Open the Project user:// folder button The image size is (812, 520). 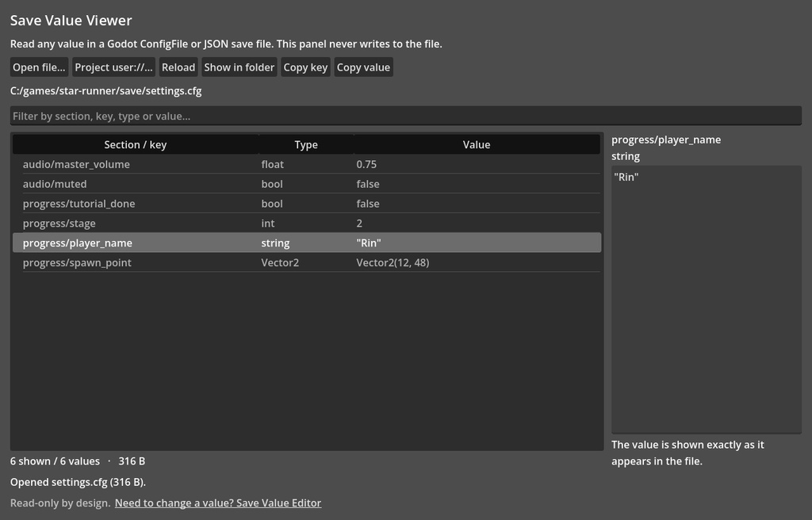pos(114,67)
